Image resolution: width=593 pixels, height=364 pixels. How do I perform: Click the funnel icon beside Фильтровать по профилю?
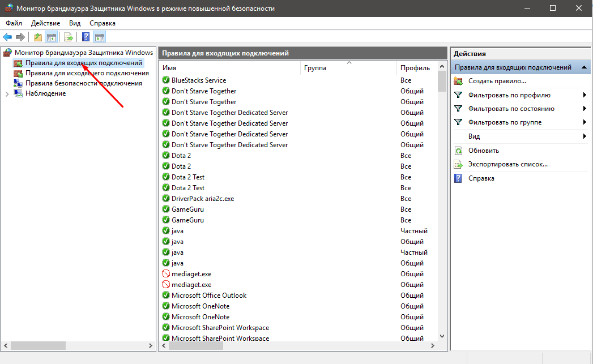(458, 95)
